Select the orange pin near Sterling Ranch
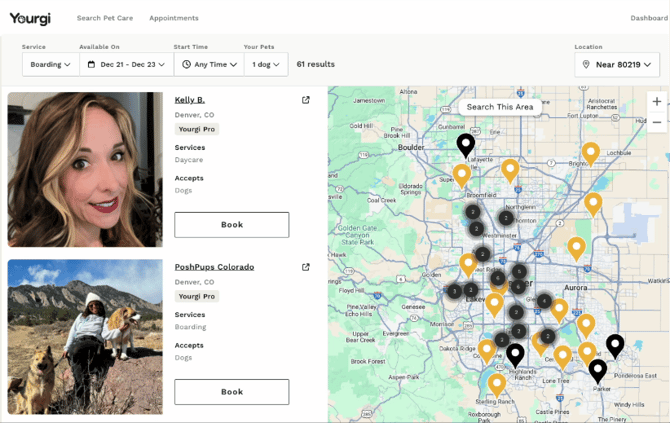The height and width of the screenshot is (423, 670). [497, 384]
